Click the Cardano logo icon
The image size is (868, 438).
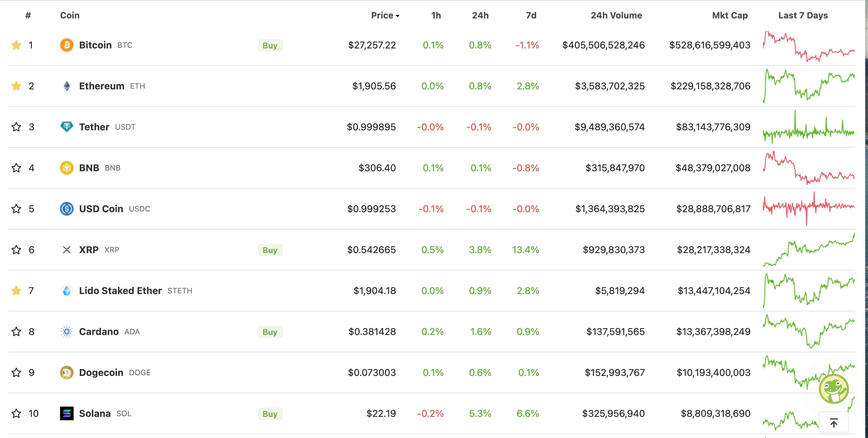tap(67, 332)
